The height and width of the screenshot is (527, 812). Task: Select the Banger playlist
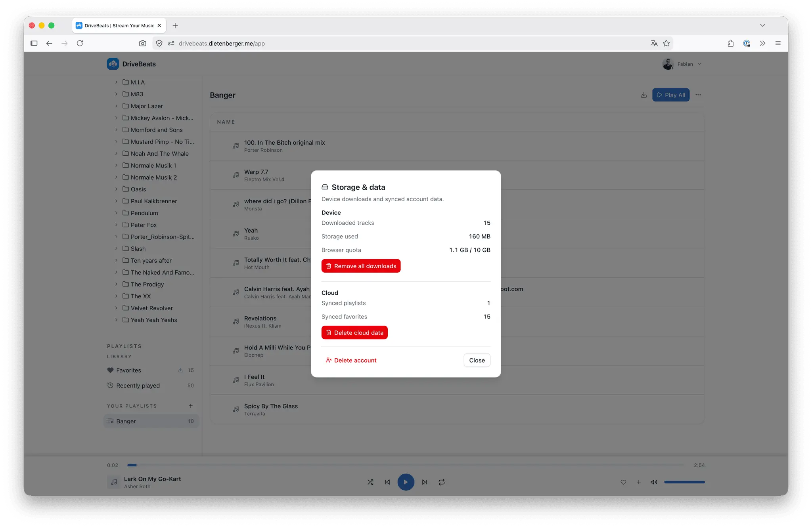click(151, 421)
